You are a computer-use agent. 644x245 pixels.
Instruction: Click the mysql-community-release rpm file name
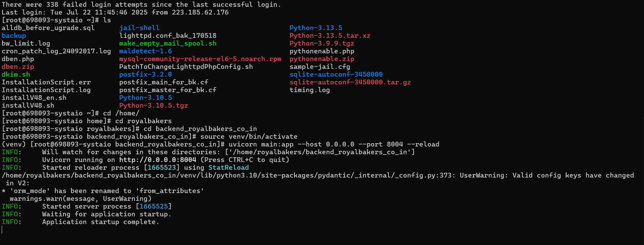(200, 59)
